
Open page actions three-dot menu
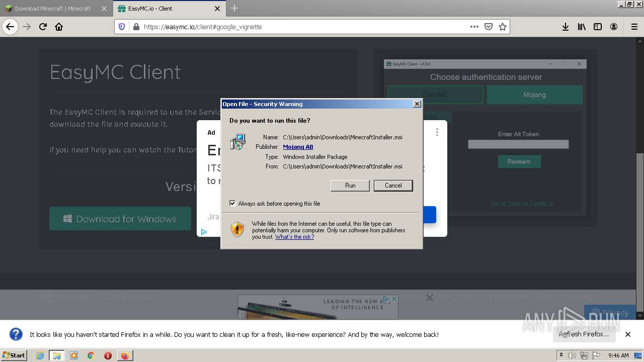(474, 27)
